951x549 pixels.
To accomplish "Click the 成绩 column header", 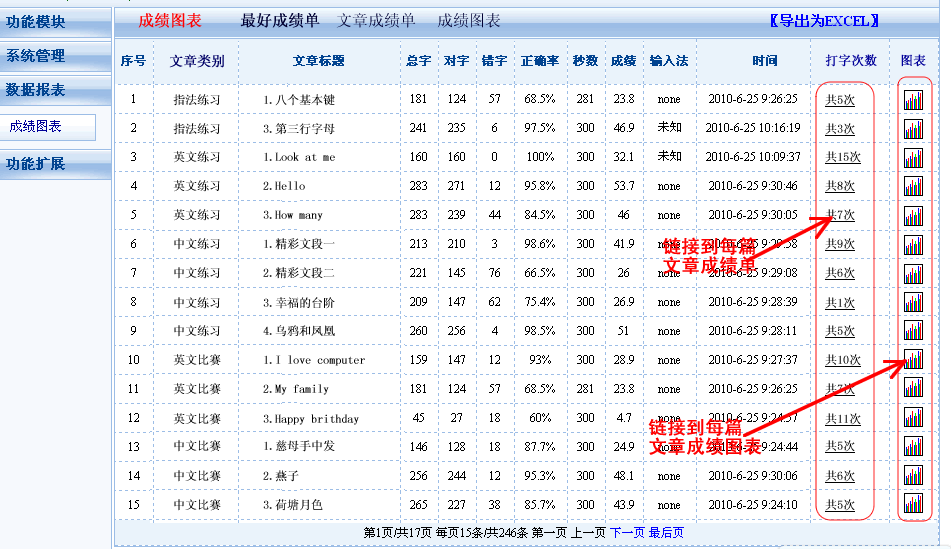I will click(623, 61).
